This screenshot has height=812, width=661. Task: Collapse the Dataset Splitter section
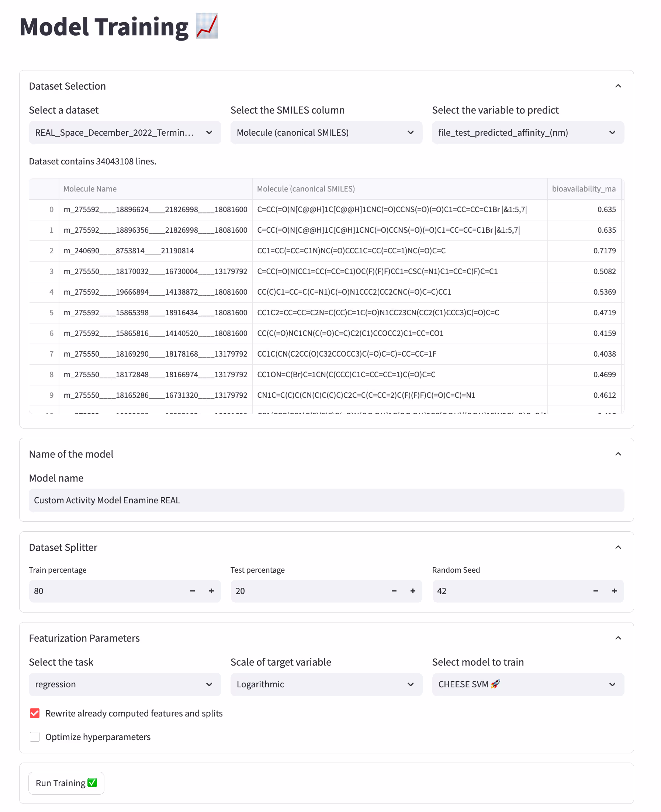[618, 547]
